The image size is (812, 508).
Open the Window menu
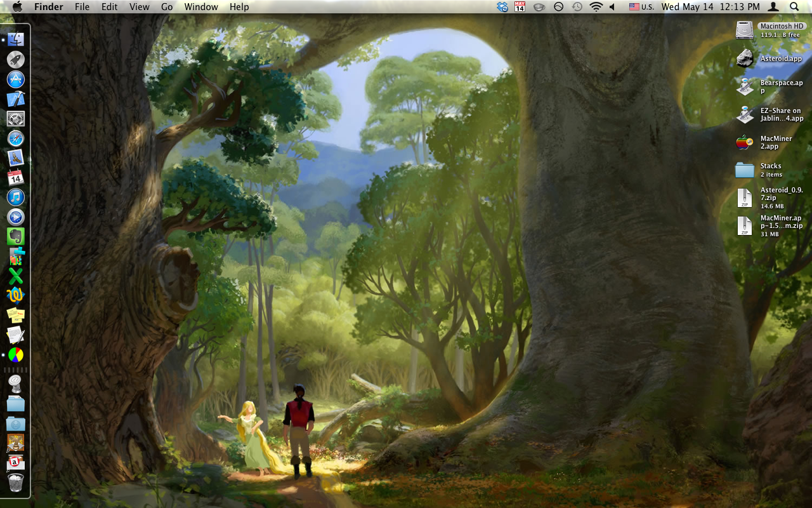pos(201,6)
